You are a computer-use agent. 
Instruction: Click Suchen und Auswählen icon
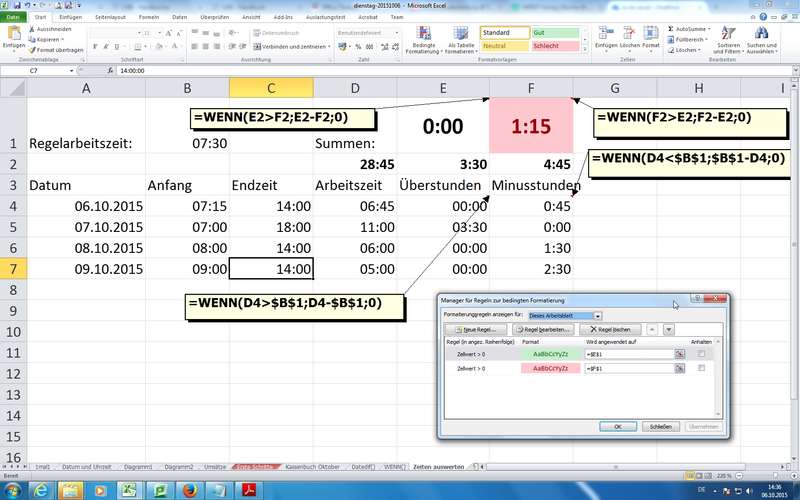(761, 40)
